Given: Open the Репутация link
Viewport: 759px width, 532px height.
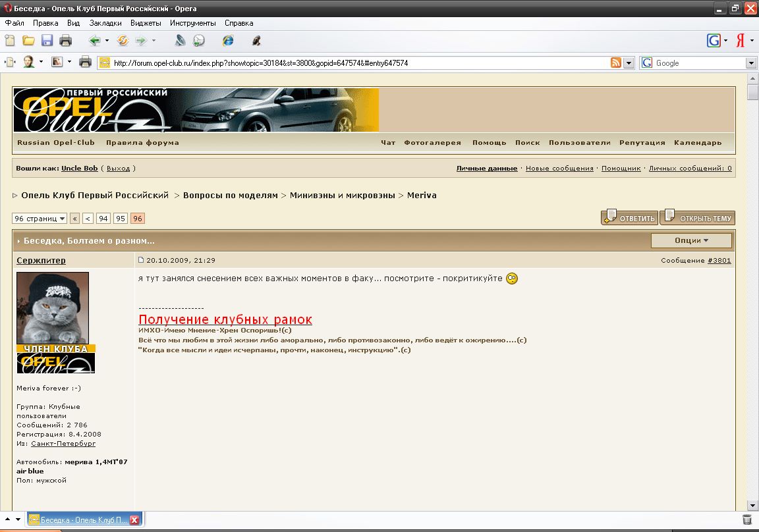Looking at the screenshot, I should (642, 143).
